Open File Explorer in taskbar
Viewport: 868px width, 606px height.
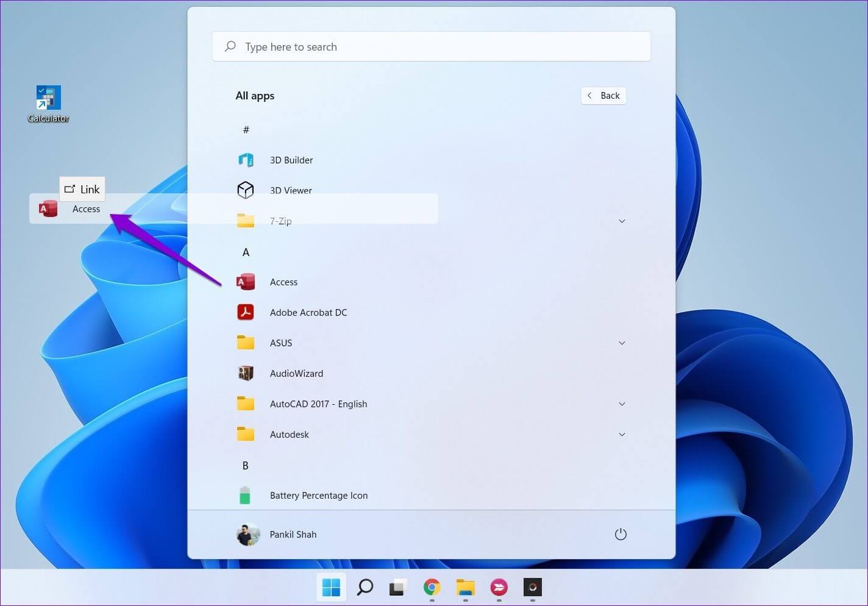click(x=465, y=588)
